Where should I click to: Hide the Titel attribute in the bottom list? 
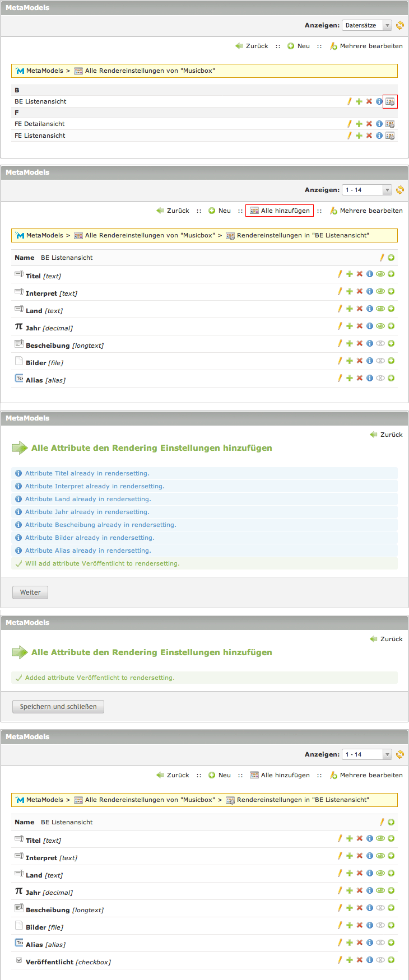380,838
